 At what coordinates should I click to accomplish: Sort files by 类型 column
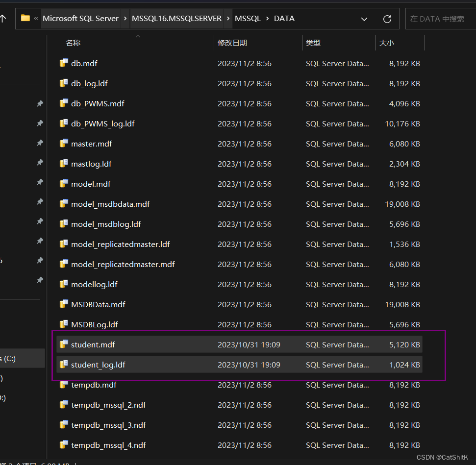(313, 43)
